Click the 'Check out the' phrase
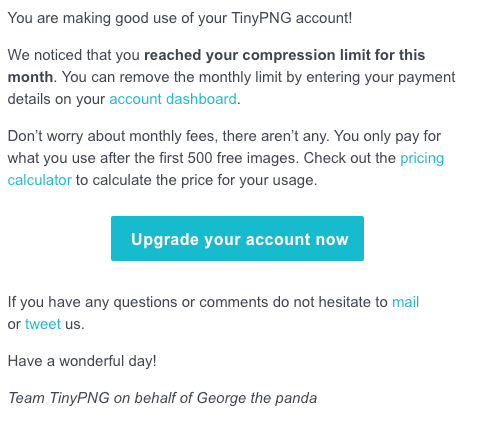Screen dimensions: 480x424 [350, 158]
